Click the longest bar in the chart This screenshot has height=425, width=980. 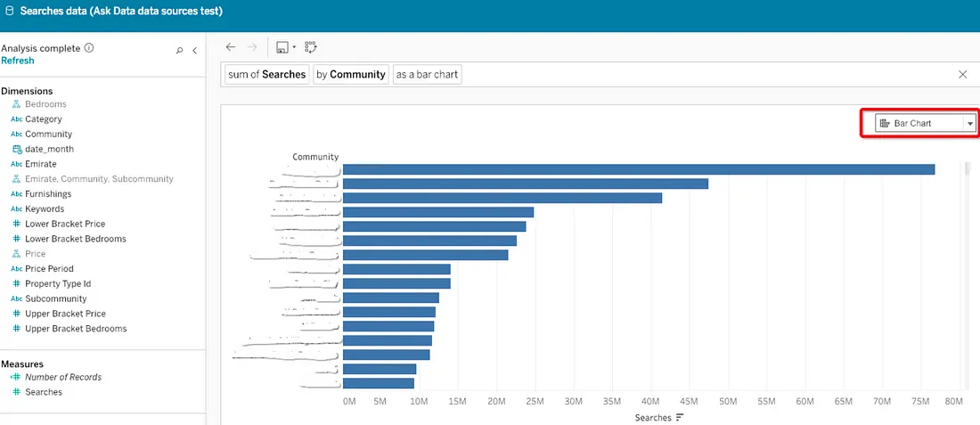[638, 169]
